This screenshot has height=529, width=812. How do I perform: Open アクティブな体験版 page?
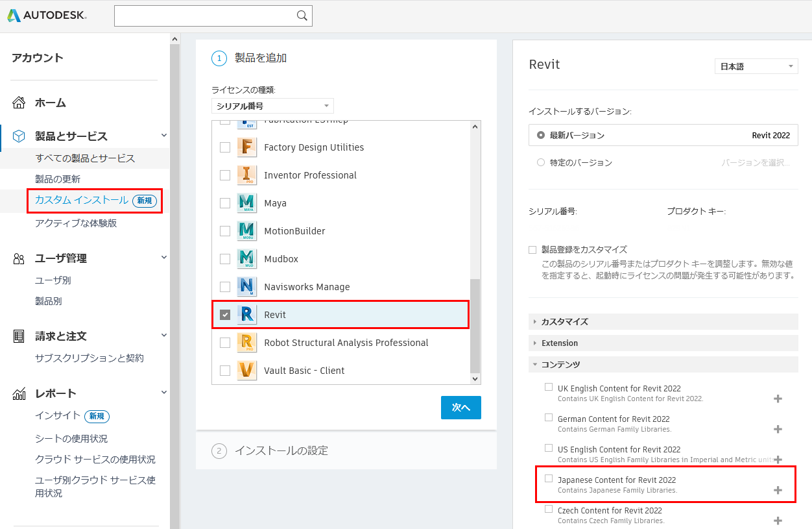click(76, 223)
